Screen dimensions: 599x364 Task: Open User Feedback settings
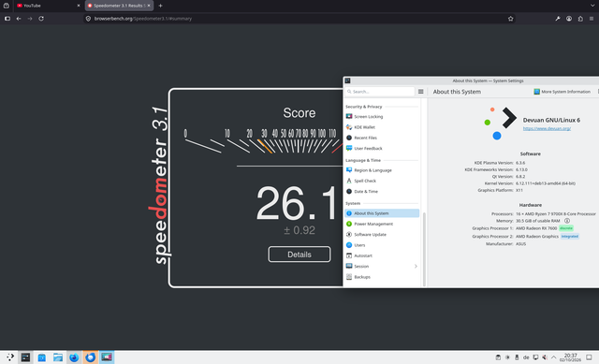click(x=382, y=149)
